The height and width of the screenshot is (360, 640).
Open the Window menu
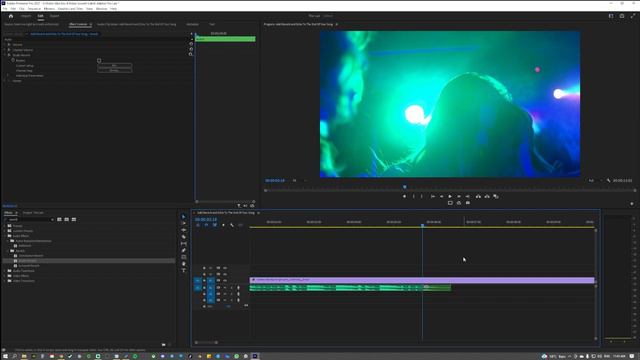pos(101,9)
